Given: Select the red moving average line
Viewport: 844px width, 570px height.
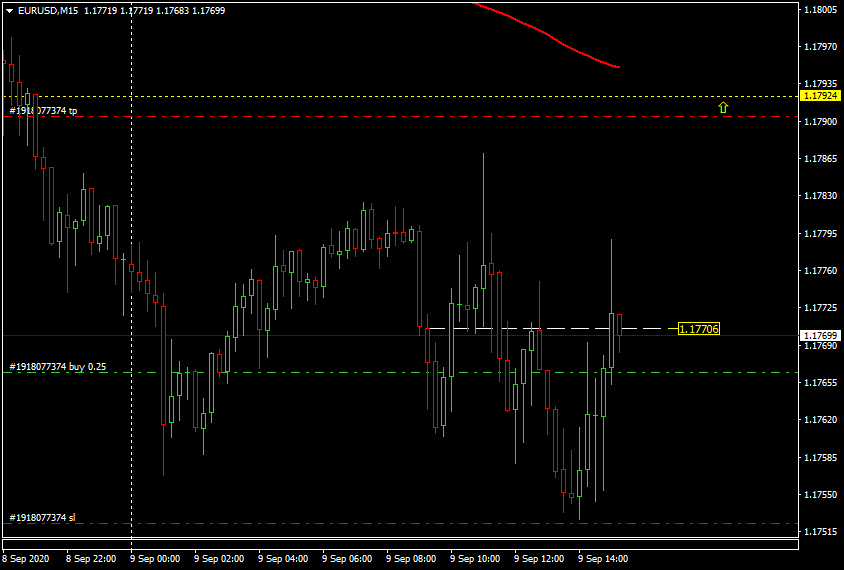Looking at the screenshot, I should (x=549, y=34).
